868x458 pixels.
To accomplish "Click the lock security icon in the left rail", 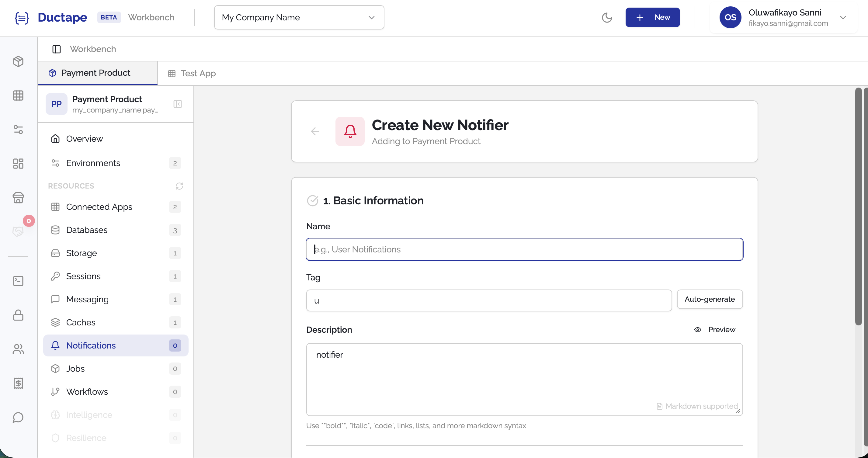I will click(18, 315).
